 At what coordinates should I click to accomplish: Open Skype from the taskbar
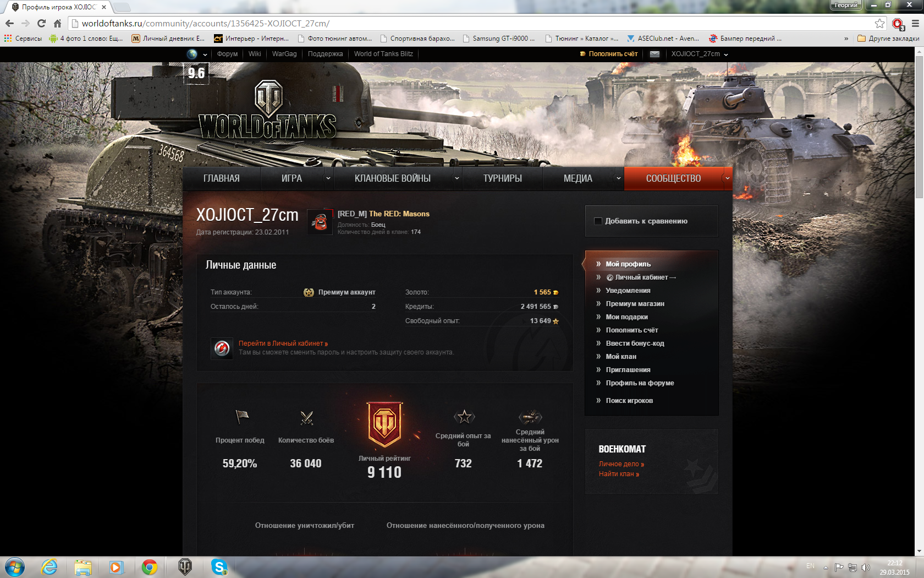tap(219, 567)
